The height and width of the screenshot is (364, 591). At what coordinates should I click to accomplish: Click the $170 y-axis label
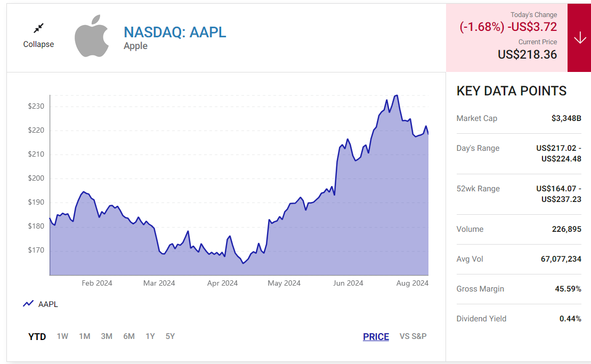(x=36, y=250)
